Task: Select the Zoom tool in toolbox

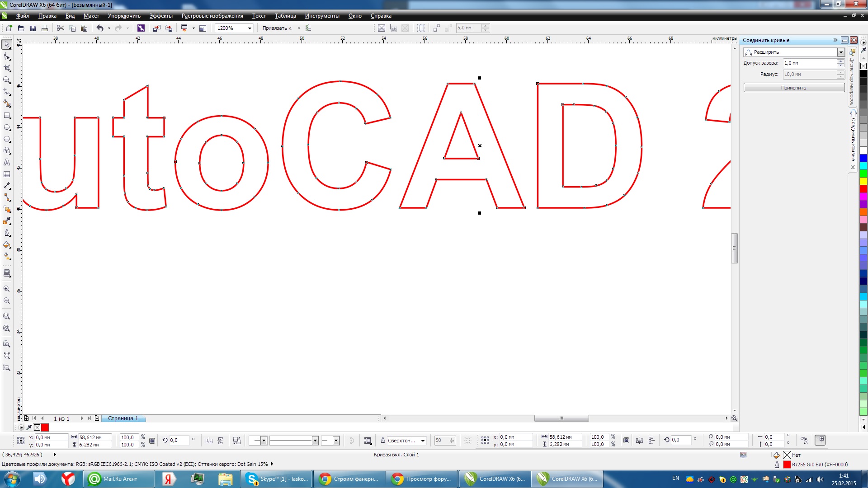Action: [7, 80]
